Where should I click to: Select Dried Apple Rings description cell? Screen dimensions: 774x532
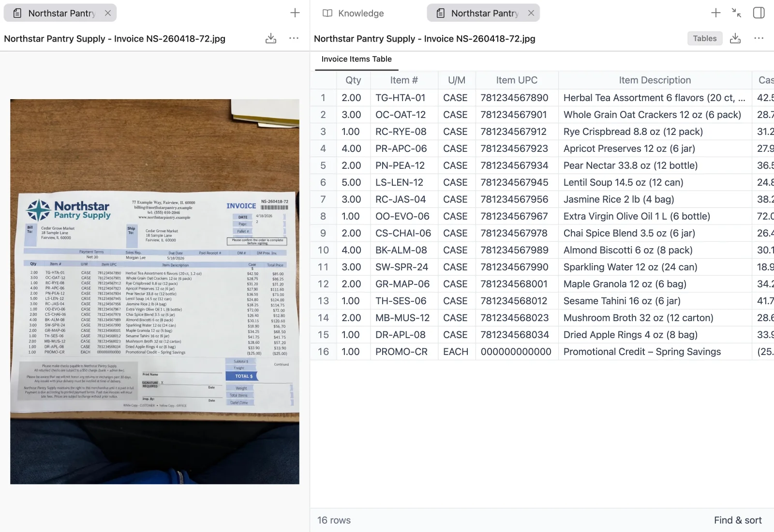pyautogui.click(x=655, y=335)
